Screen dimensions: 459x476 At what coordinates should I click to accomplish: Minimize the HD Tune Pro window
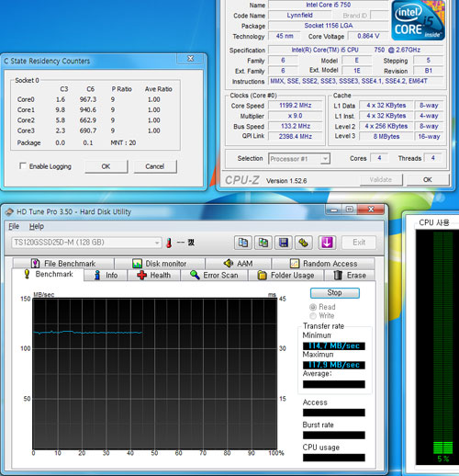pyautogui.click(x=334, y=210)
